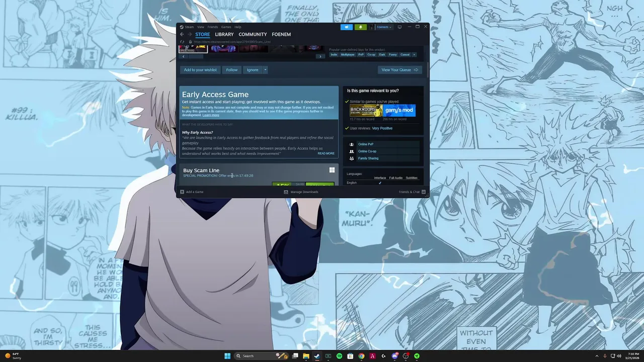644x362 pixels.
Task: Open the Steam menu
Action: pos(189,27)
